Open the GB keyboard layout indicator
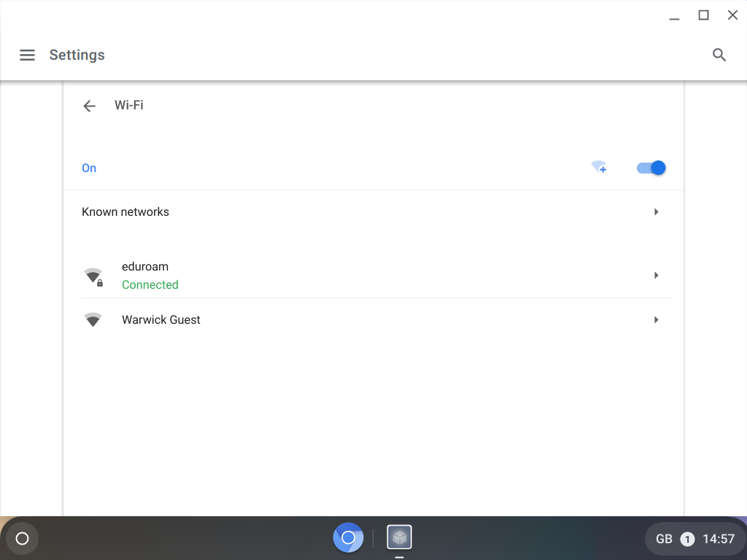The width and height of the screenshot is (747, 560). [x=664, y=540]
